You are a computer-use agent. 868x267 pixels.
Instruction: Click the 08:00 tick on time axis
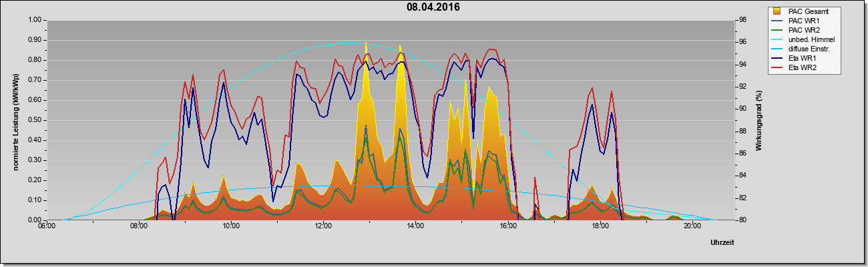138,226
